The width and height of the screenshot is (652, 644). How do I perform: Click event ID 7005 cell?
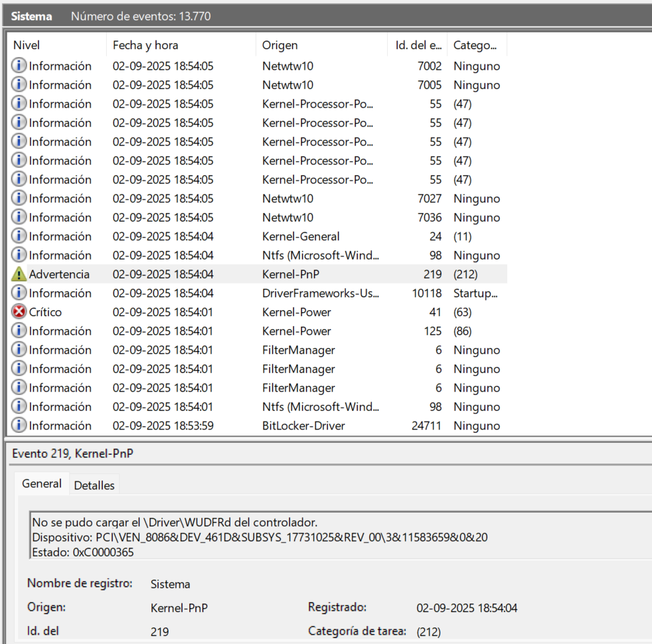(x=430, y=85)
